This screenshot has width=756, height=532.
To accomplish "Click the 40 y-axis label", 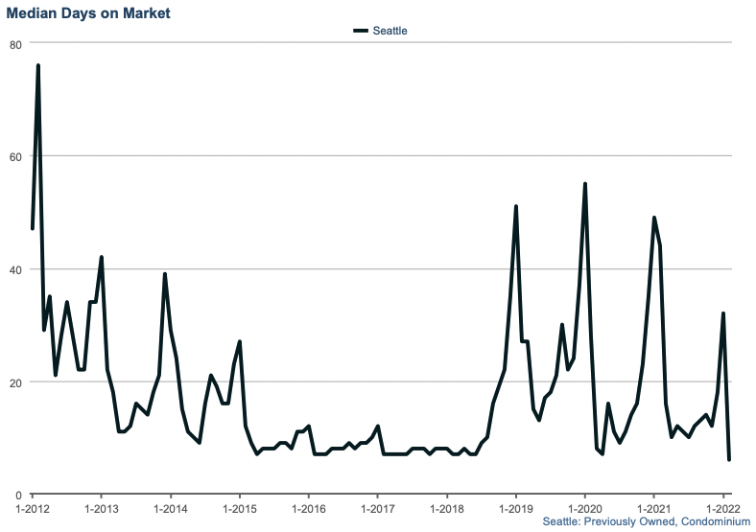I will [15, 269].
